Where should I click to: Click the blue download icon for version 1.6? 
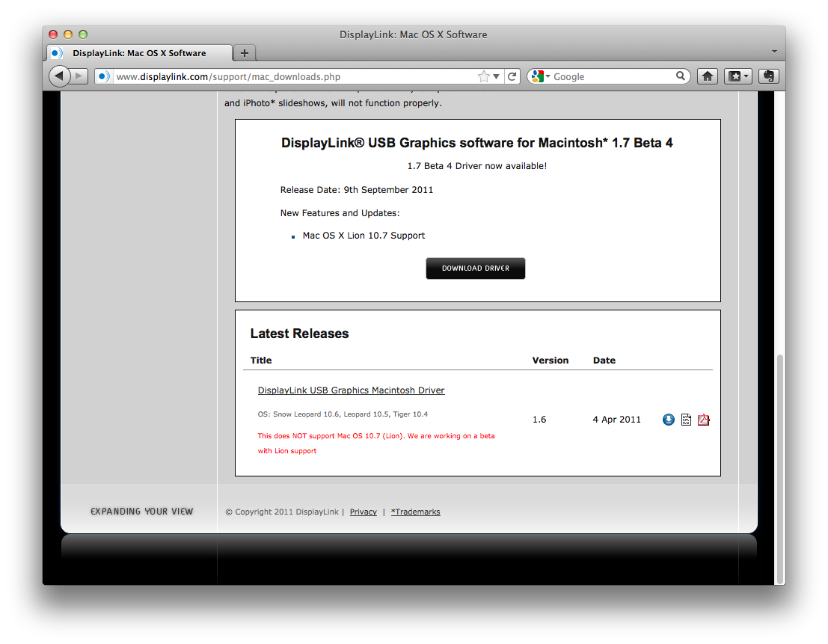point(669,420)
